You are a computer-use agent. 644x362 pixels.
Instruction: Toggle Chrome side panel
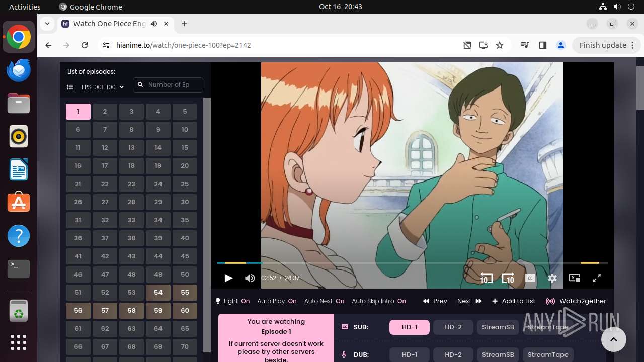click(x=542, y=45)
